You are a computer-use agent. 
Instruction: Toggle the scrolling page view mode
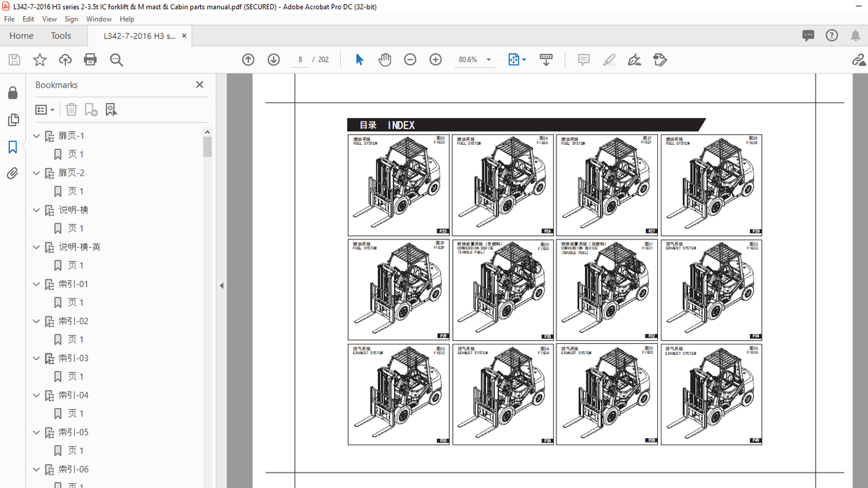tap(546, 60)
